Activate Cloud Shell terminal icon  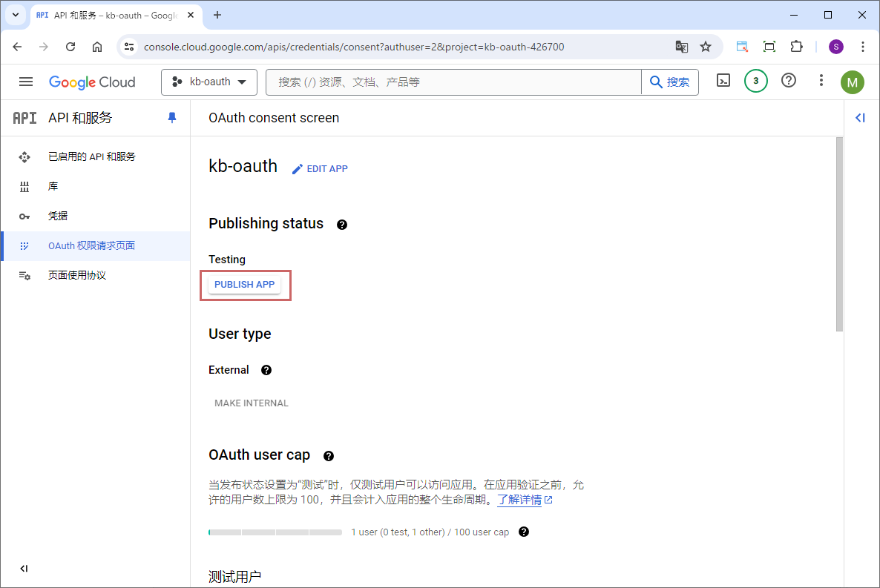click(723, 82)
